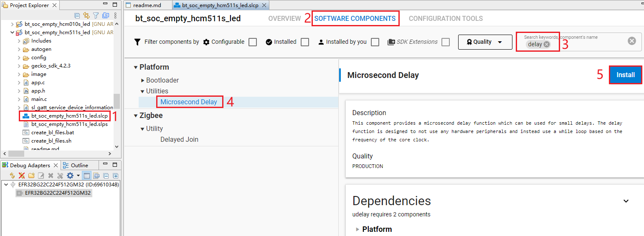The height and width of the screenshot is (236, 644).
Task: Switch to the Outline view tab
Action: point(79,166)
